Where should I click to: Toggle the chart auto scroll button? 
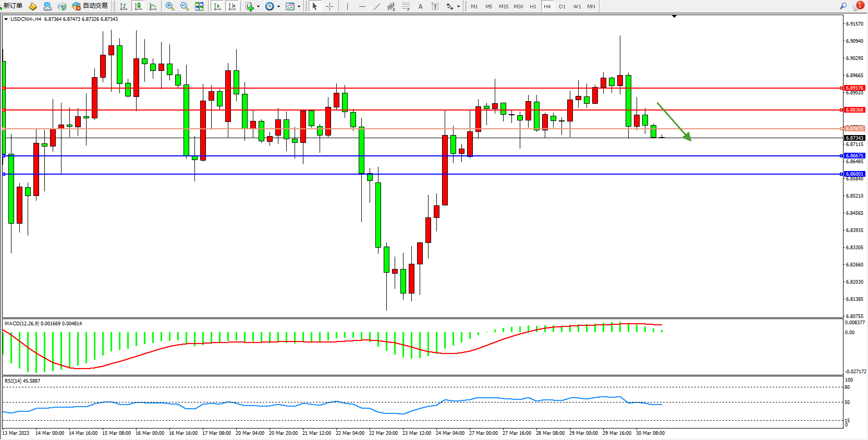tap(217, 6)
